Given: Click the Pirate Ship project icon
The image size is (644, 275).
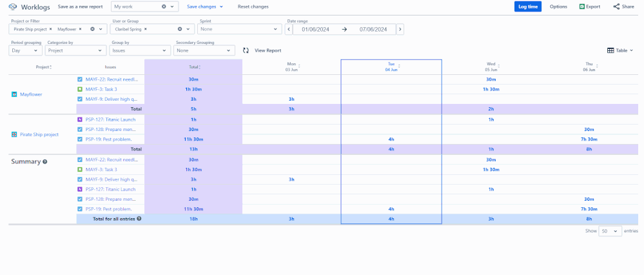Looking at the screenshot, I should coord(14,135).
